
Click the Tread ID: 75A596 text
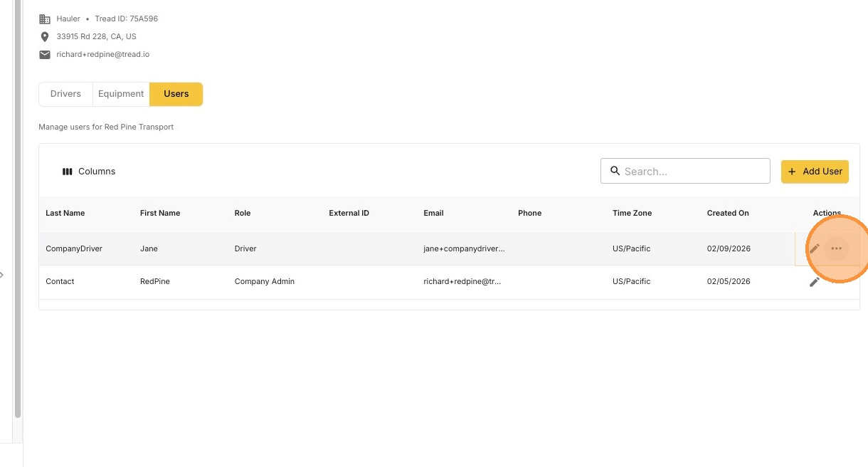pos(127,19)
